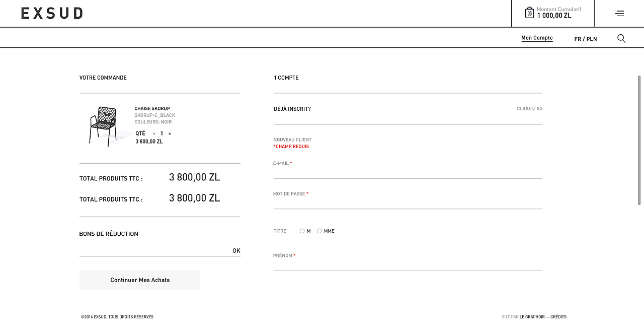Click the page vertical scrollbar

[x=639, y=140]
